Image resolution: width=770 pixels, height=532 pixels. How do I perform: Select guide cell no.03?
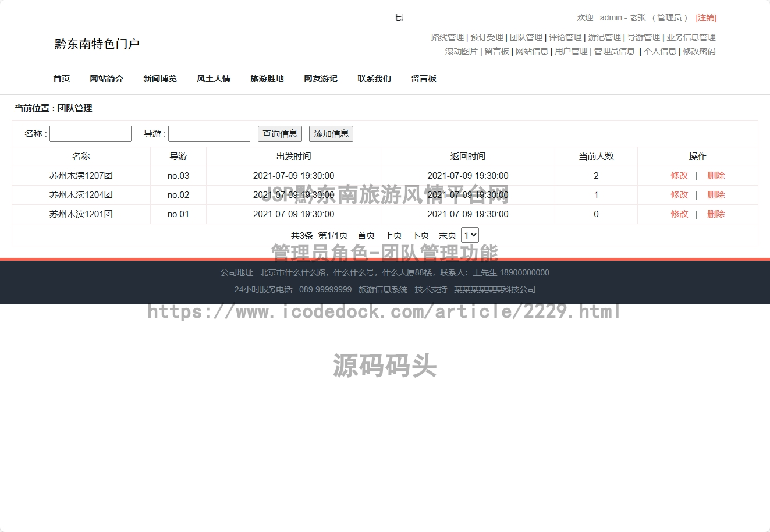pos(178,176)
